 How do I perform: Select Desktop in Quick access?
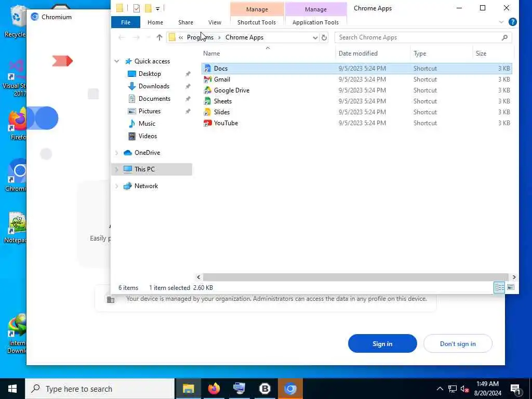point(150,74)
